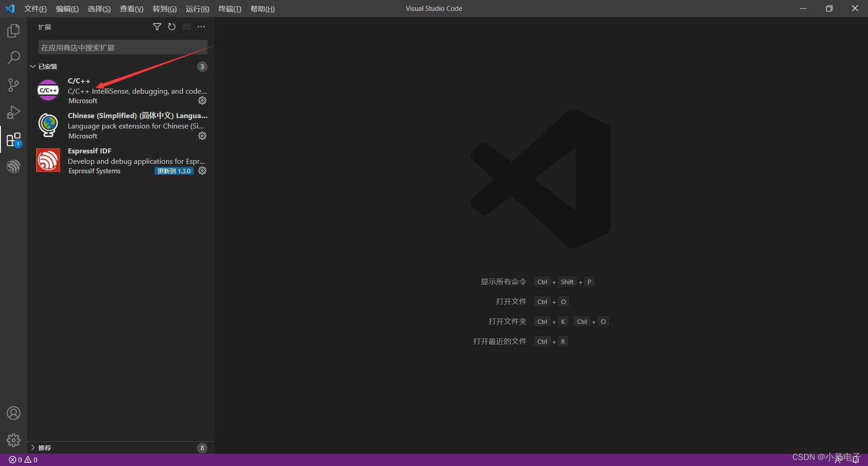This screenshot has height=466, width=868.
Task: Open the Run and Debug view
Action: click(14, 112)
